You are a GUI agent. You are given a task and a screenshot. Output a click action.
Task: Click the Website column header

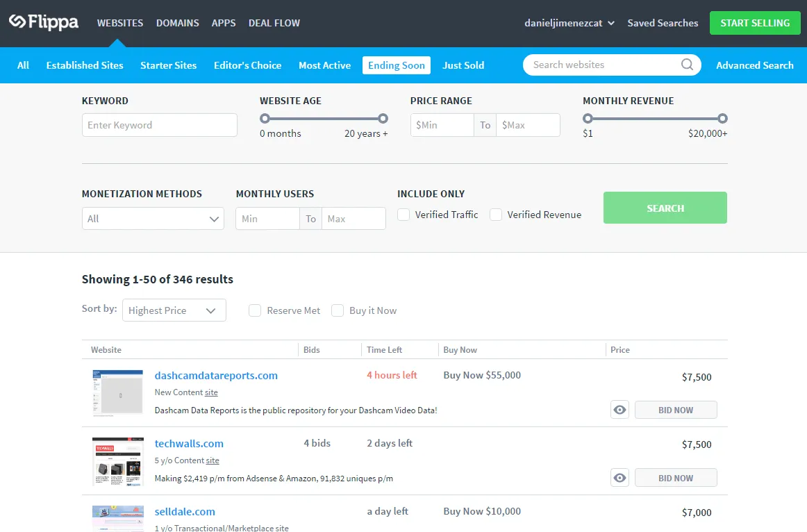106,350
